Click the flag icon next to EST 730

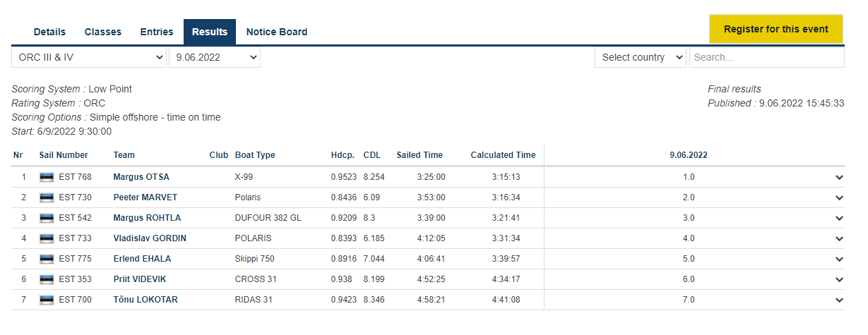click(47, 197)
